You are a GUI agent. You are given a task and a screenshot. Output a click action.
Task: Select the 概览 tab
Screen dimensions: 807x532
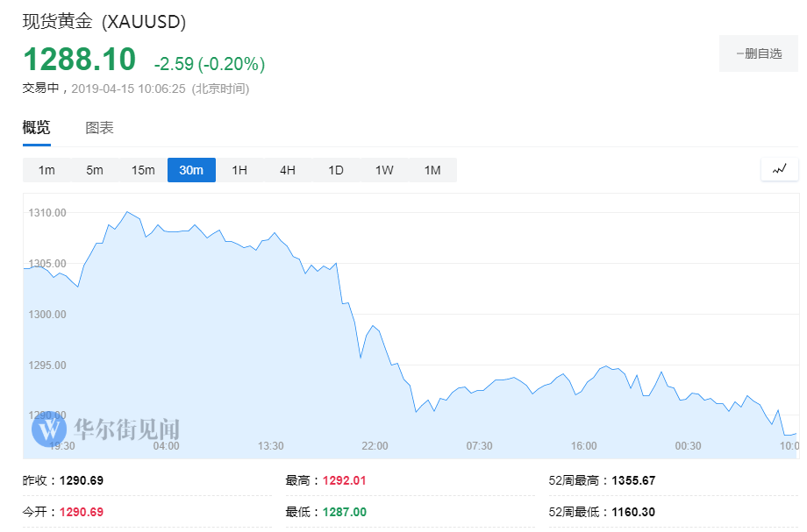(35, 126)
